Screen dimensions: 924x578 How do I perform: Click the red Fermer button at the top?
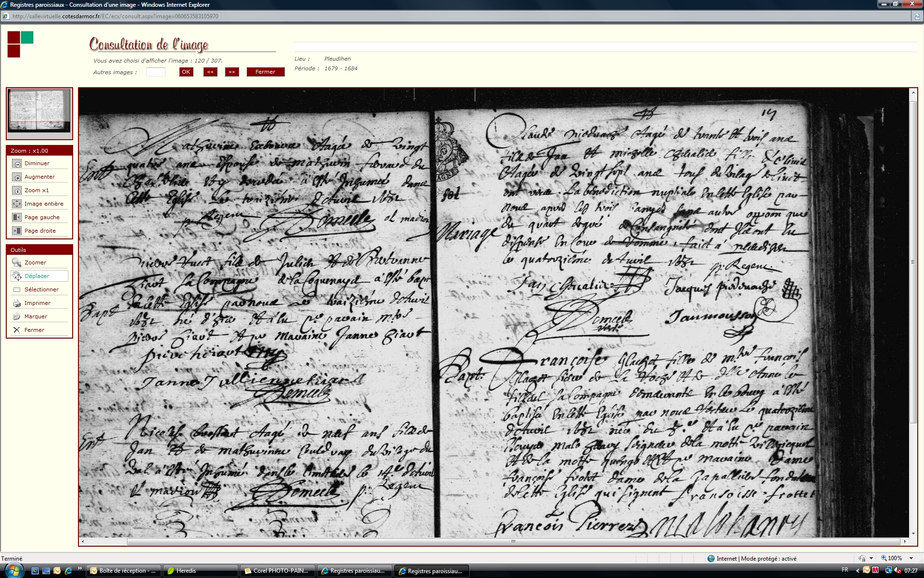click(265, 72)
